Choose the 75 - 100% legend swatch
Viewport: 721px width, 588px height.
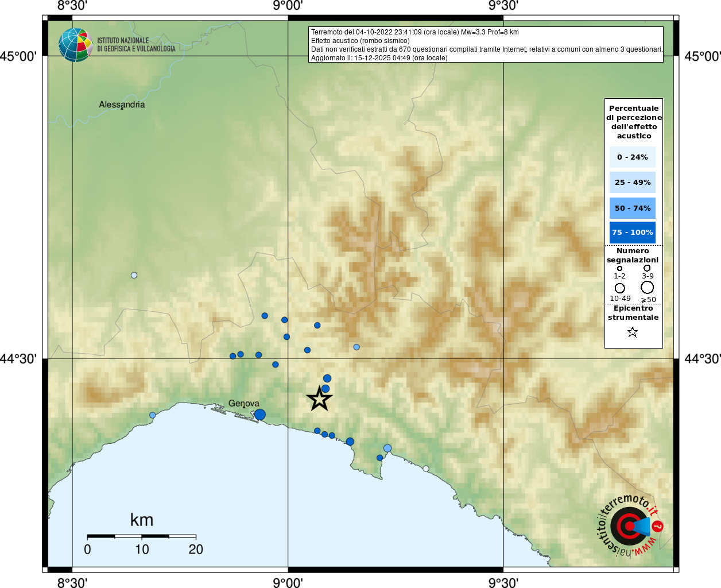point(633,233)
